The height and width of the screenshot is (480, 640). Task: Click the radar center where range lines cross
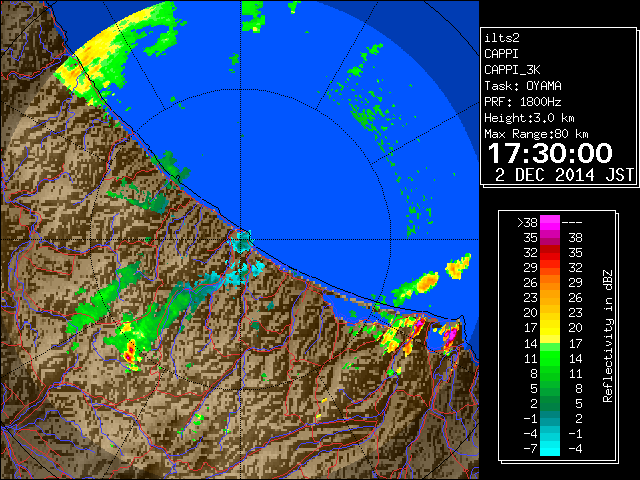(x=241, y=240)
